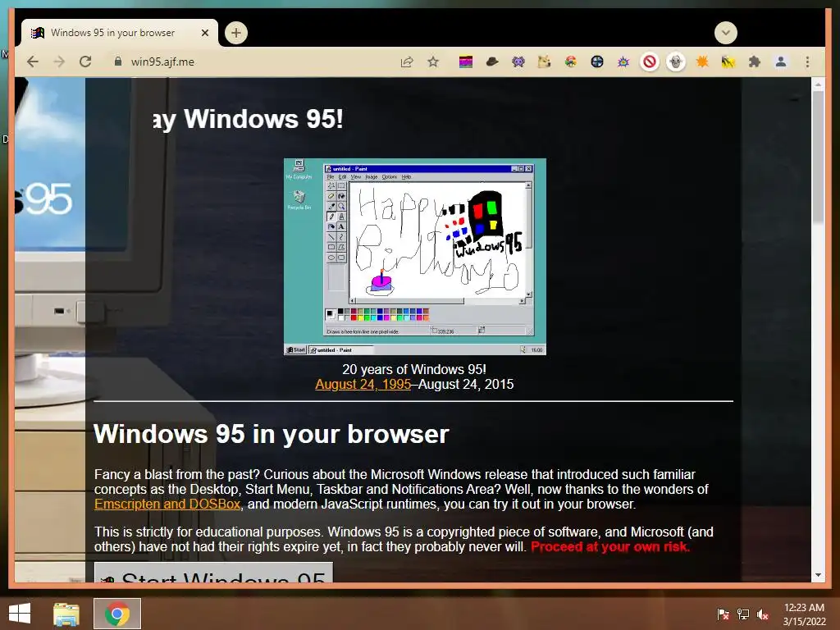This screenshot has height=630, width=840.
Task: Click the Chrome icon in the taskbar
Action: coord(117,614)
